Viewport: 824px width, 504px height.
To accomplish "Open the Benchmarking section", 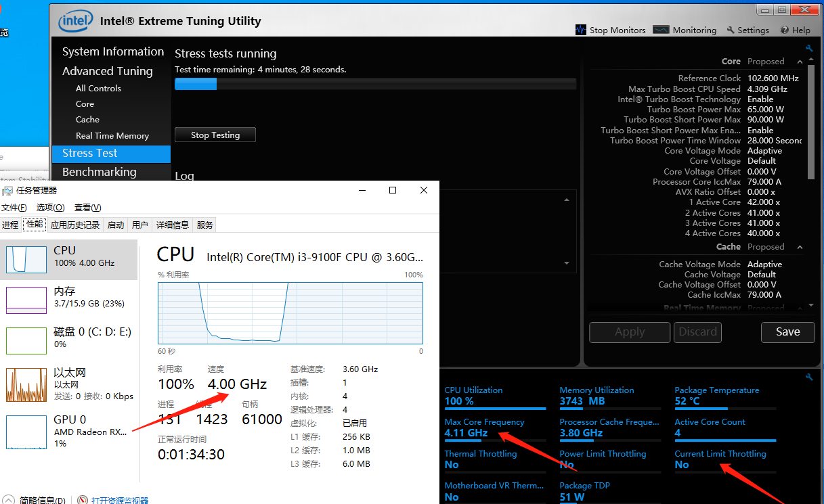I will tap(100, 172).
